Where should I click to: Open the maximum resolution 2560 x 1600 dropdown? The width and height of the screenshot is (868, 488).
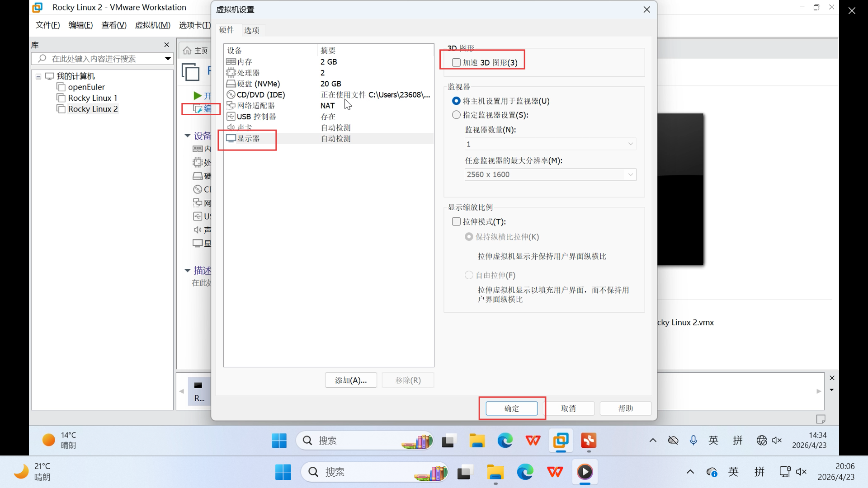[550, 174]
